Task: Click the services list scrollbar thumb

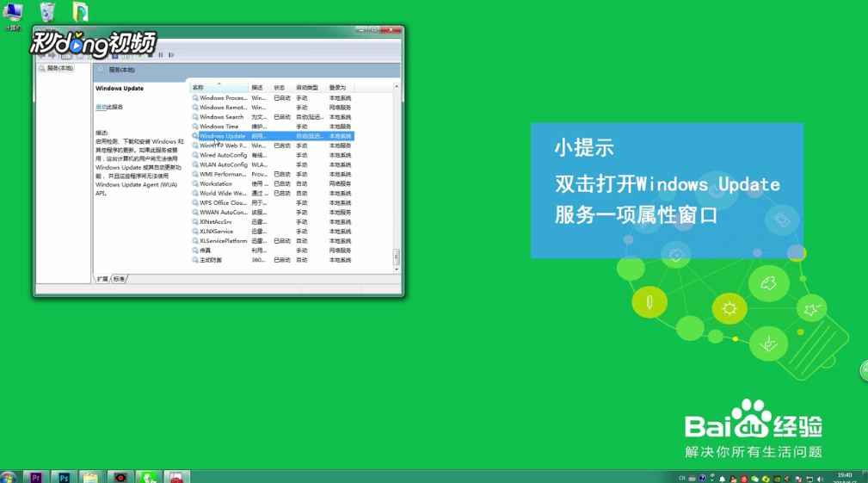Action: pos(397,257)
